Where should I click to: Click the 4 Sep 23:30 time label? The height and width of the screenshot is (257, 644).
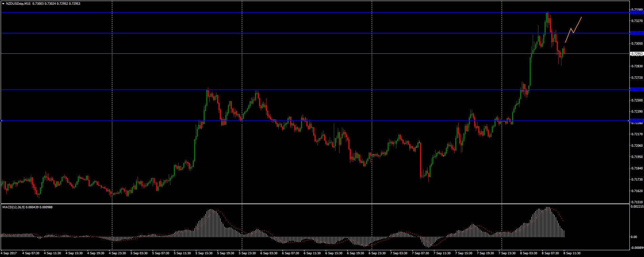pos(118,253)
